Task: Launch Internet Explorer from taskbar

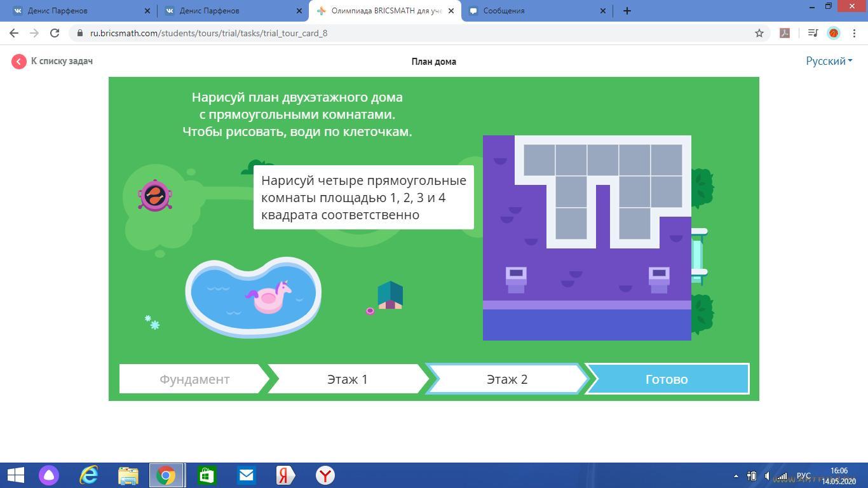Action: pos(88,475)
